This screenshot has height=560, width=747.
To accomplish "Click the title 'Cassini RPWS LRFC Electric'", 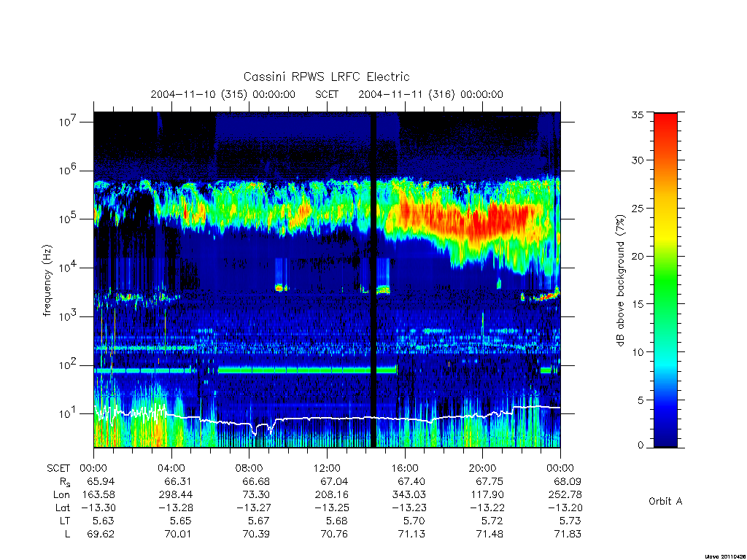I will [x=326, y=77].
